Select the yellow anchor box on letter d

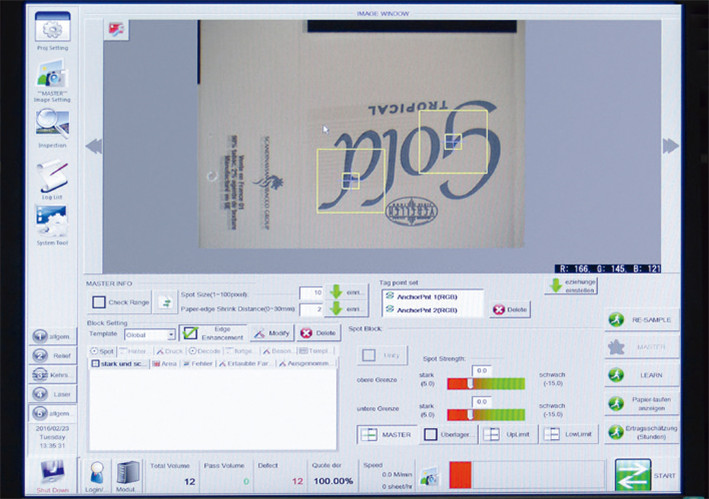[x=351, y=181]
